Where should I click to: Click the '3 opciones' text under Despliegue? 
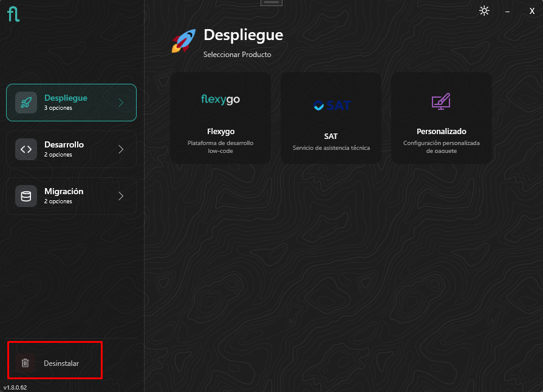58,108
